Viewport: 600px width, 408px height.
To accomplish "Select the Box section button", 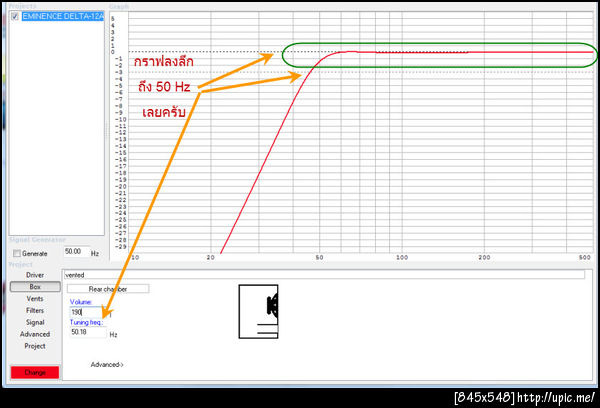I will 35,287.
